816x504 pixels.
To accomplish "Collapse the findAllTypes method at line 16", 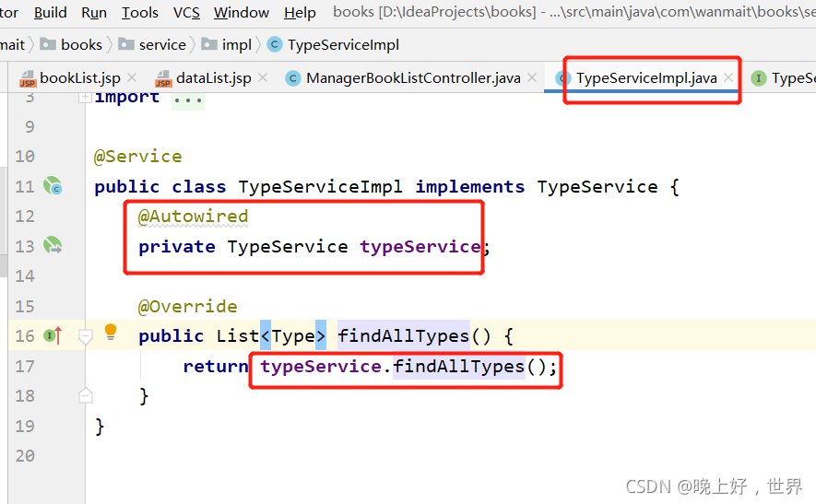I will coord(86,337).
